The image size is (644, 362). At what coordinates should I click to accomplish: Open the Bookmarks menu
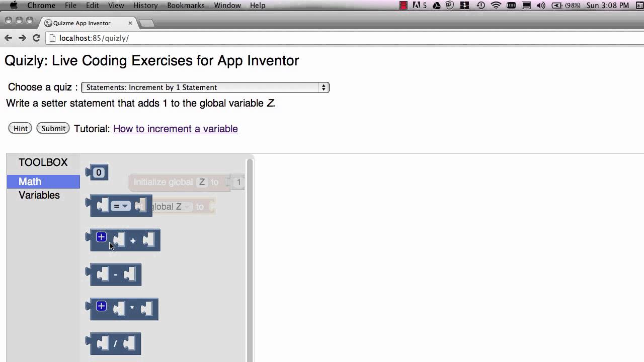click(186, 6)
